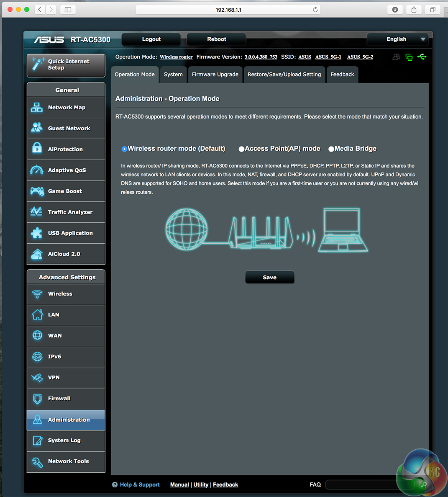
Task: Click the FAQ search field
Action: coord(371,484)
